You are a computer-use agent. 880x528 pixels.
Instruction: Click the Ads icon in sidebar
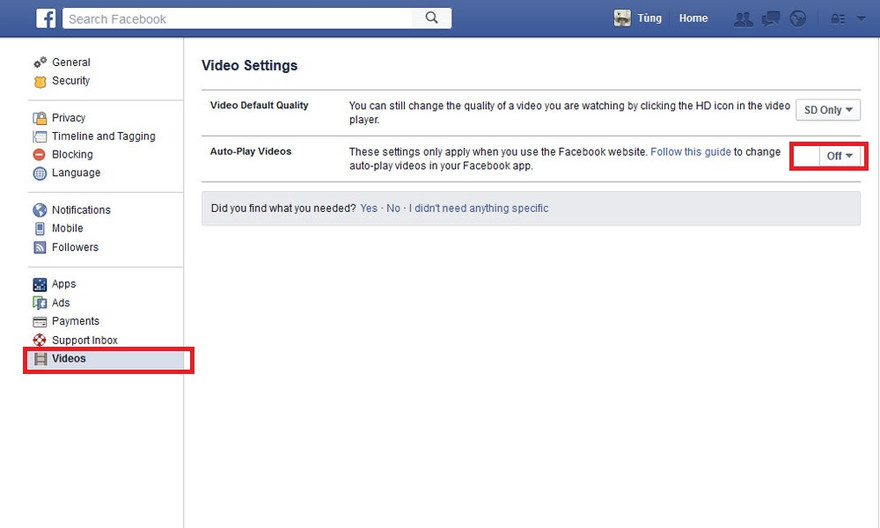tap(40, 303)
